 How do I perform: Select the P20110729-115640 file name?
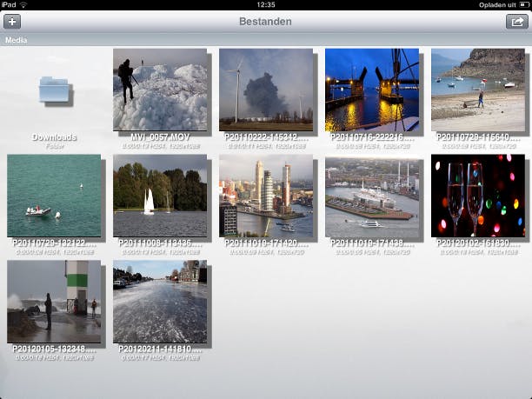[478, 137]
